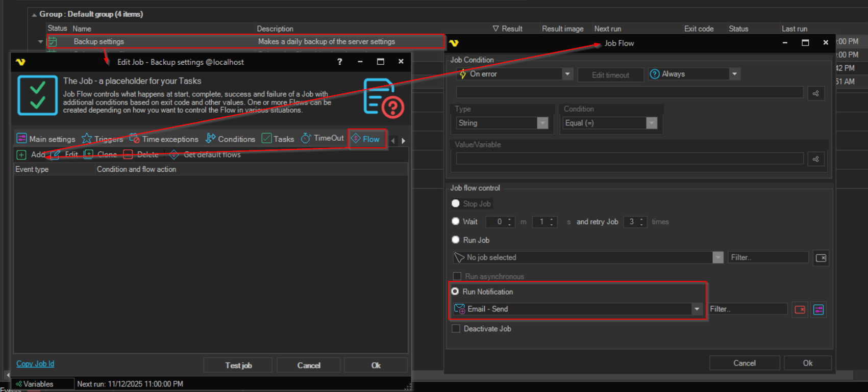Click the variable icon beside Value/Variable field
The image size is (868, 392).
click(x=815, y=159)
